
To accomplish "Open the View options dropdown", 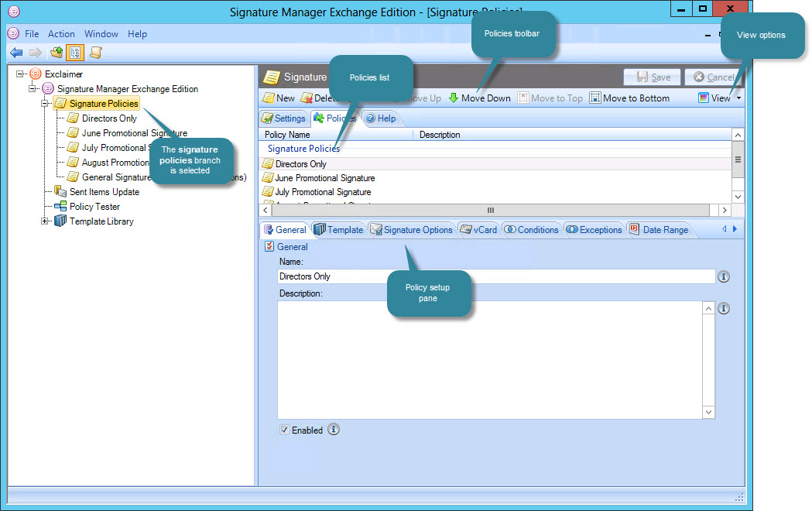I will [720, 98].
